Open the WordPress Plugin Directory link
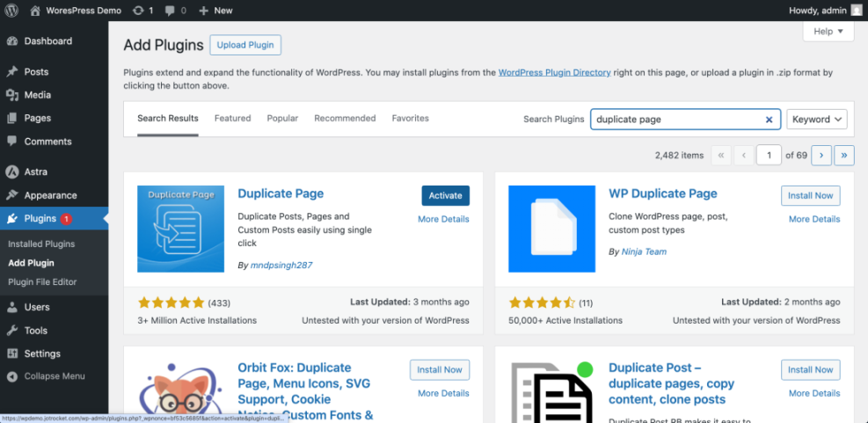Viewport: 868px width, 423px height. 555,72
